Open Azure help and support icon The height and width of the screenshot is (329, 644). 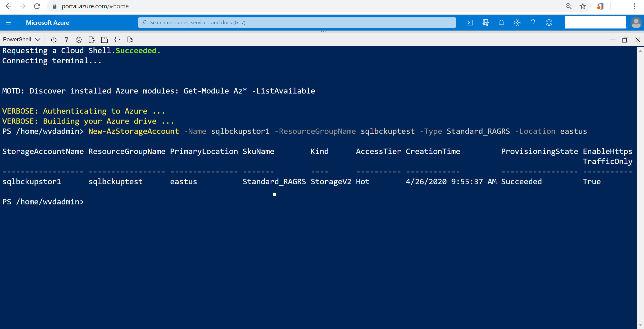click(533, 23)
